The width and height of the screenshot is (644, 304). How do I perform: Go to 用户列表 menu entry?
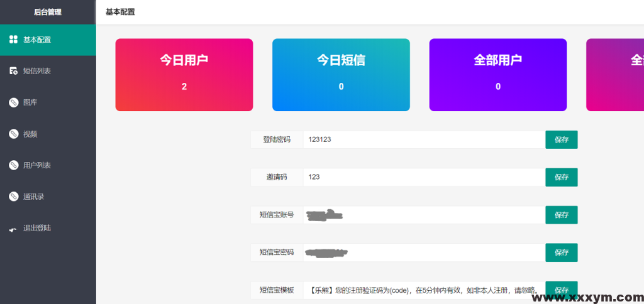tap(37, 165)
